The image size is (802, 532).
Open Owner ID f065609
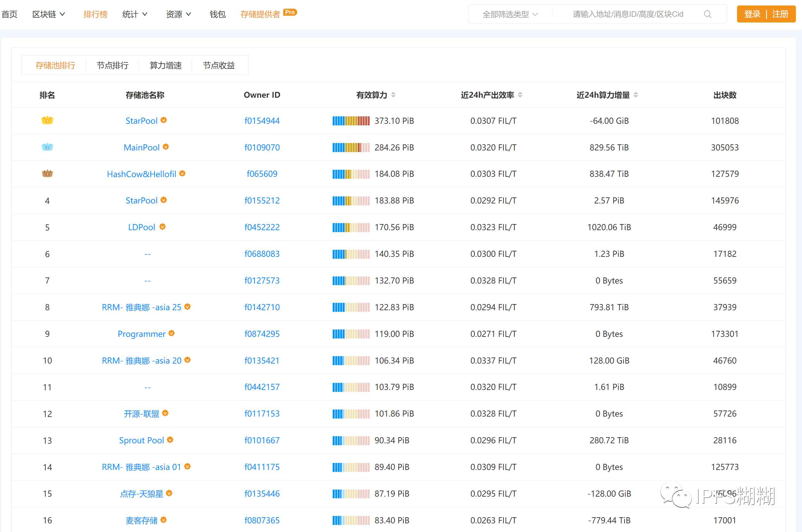[262, 174]
